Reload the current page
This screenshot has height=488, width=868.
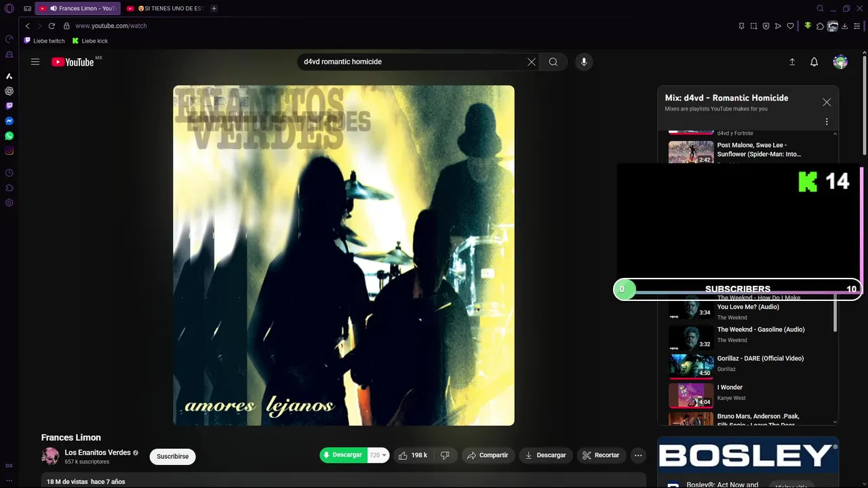coord(52,26)
